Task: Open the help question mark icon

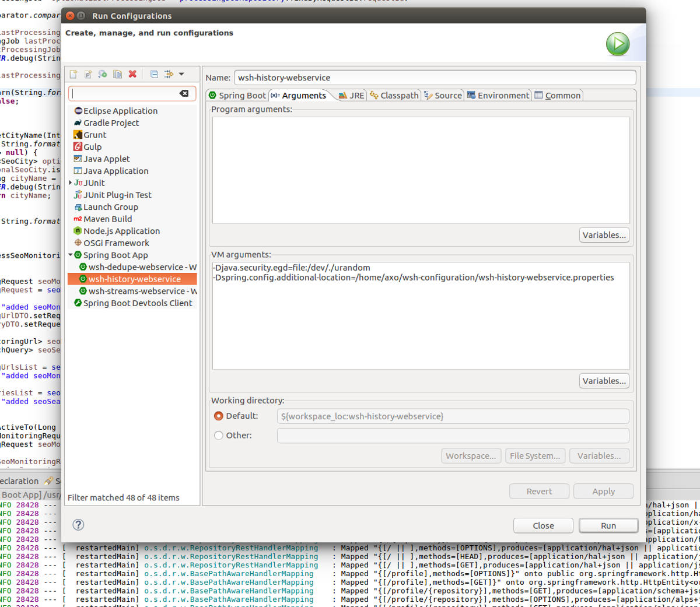Action: pos(78,525)
